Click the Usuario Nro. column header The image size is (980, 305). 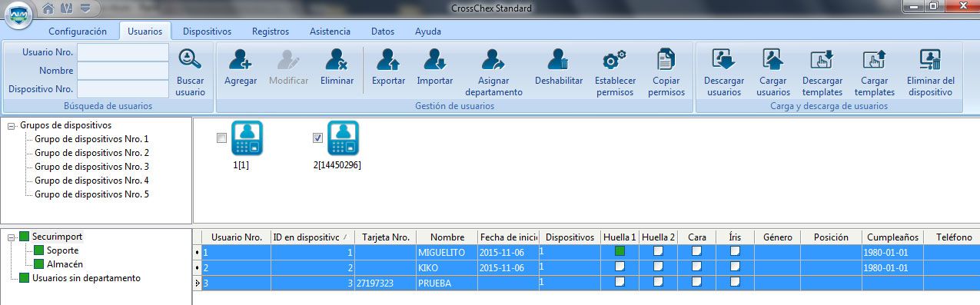[x=236, y=237]
